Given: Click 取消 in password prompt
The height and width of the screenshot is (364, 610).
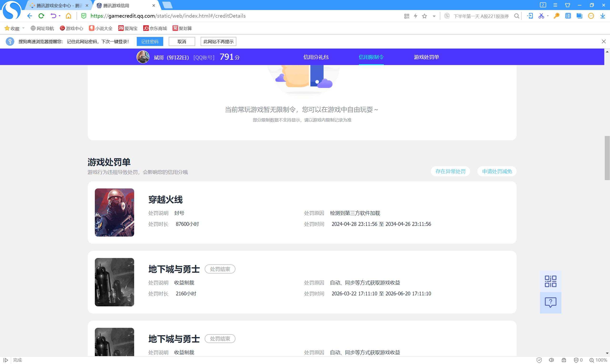Looking at the screenshot, I should (x=182, y=41).
